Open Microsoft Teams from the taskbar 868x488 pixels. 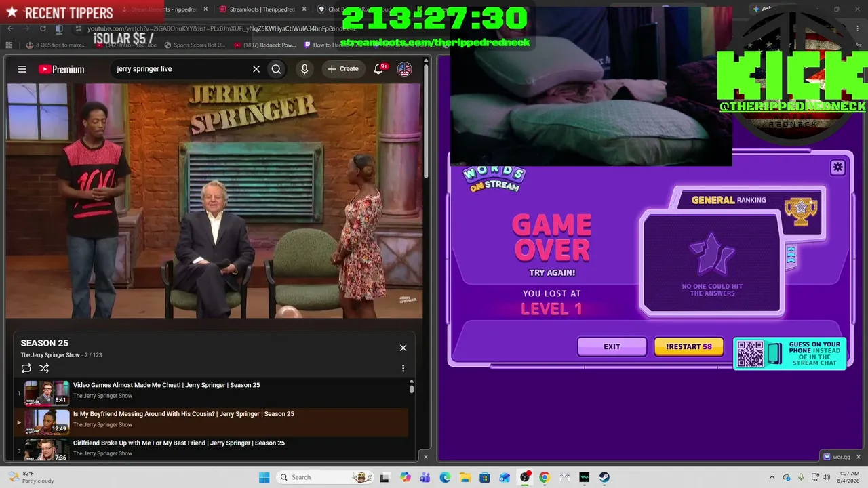(x=425, y=477)
